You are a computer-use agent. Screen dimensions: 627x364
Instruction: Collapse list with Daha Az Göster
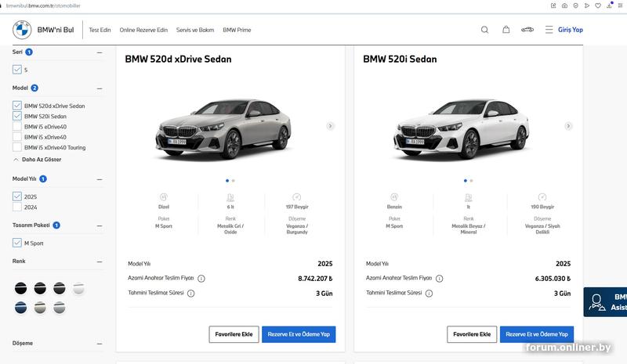click(37, 159)
